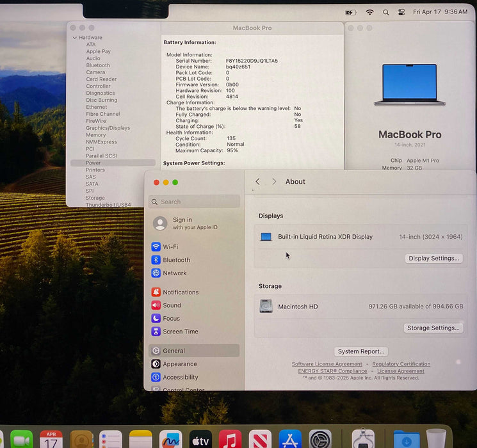Open the Trash in the Dock

pos(436,439)
